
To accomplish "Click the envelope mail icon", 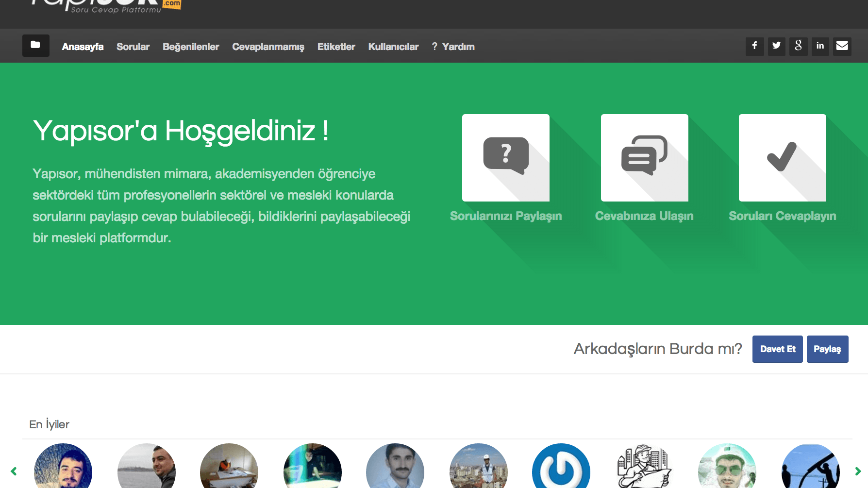I will 842,46.
